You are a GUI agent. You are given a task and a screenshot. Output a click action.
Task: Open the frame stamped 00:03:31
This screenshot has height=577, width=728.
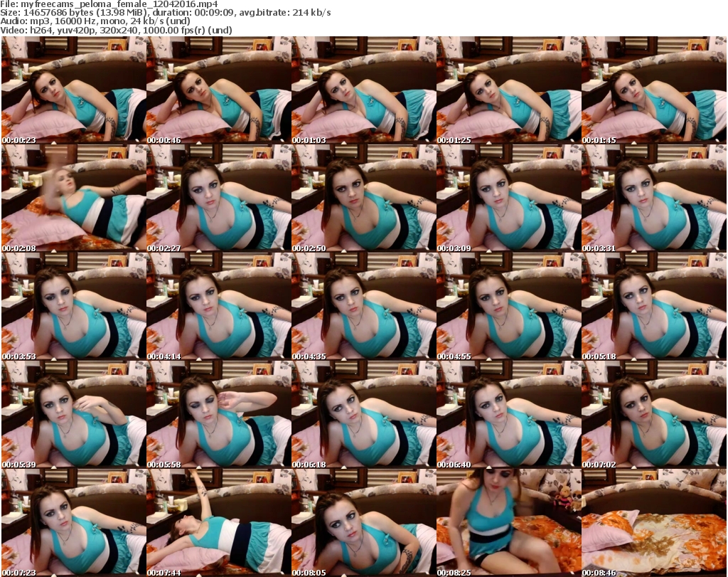[x=654, y=198]
